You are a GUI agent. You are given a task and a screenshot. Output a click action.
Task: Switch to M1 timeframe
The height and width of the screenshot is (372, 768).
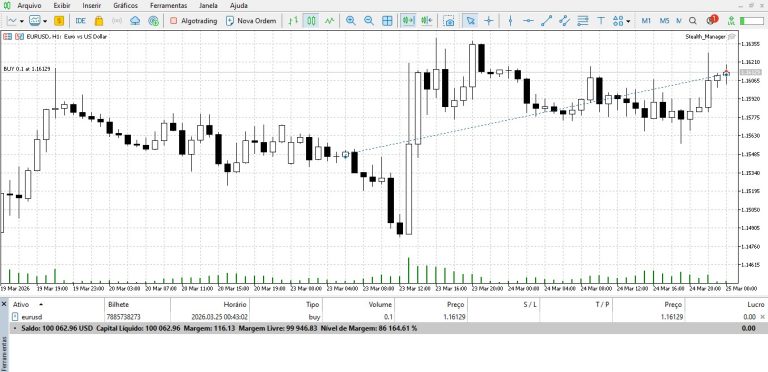click(646, 21)
